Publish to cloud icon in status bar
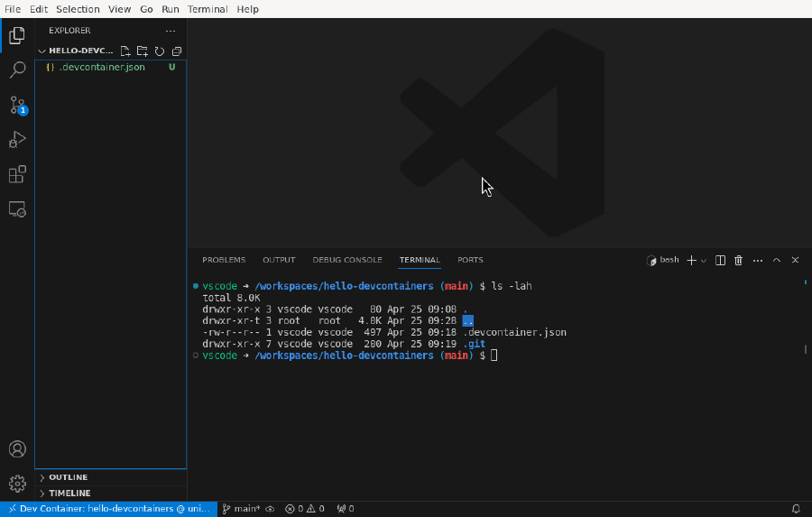Screen dimensions: 812x517 click(270, 509)
